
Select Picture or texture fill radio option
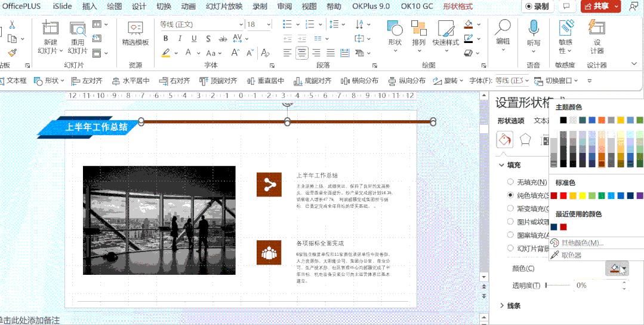point(510,222)
